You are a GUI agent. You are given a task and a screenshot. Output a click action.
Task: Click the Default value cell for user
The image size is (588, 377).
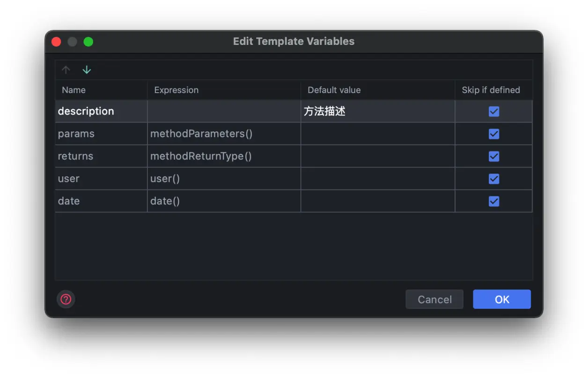(x=378, y=179)
